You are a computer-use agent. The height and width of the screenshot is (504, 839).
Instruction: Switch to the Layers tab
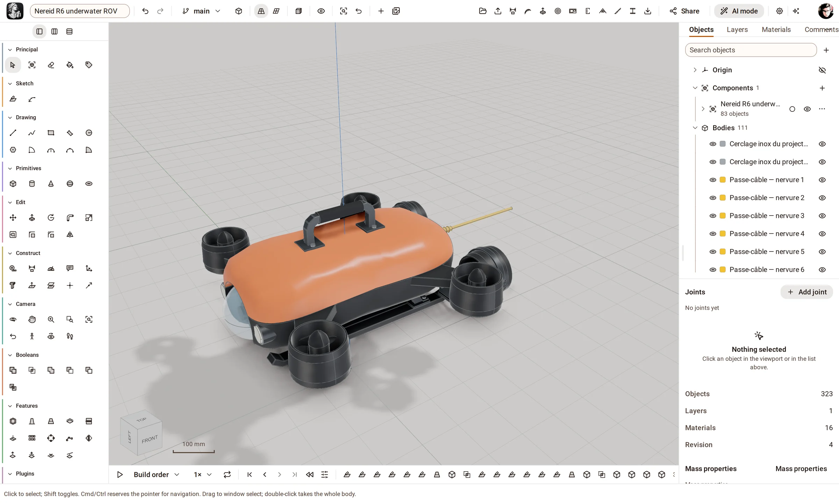click(x=737, y=30)
